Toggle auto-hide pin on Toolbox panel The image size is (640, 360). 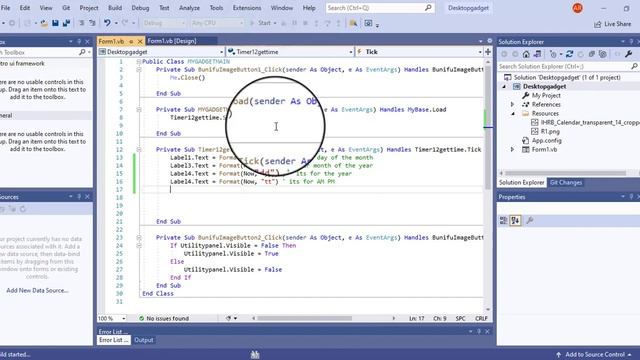click(79, 42)
